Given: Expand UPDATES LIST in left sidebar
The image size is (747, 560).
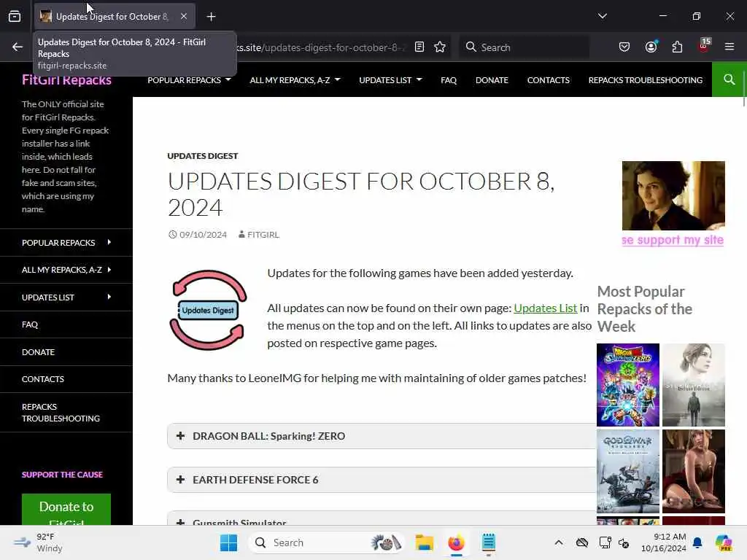Looking at the screenshot, I should tap(66, 297).
